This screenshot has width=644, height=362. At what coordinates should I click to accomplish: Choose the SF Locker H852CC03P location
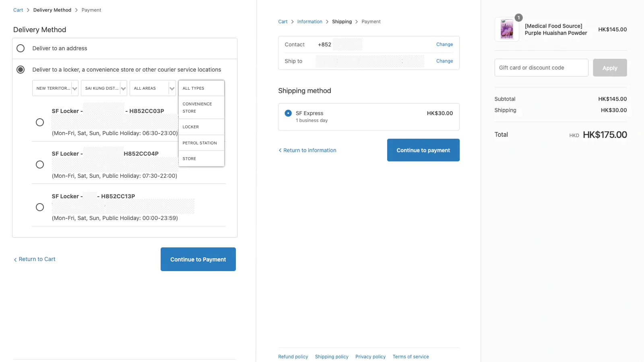tap(39, 122)
